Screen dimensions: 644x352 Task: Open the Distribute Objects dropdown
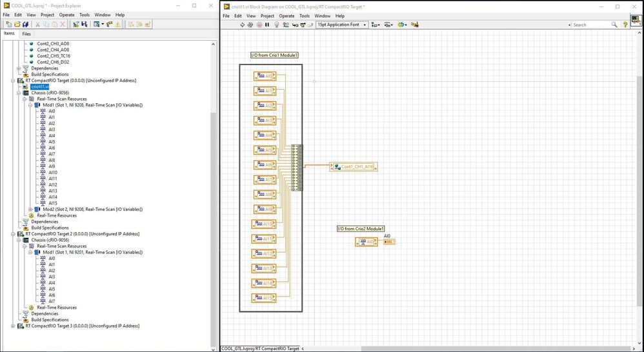[x=388, y=24]
